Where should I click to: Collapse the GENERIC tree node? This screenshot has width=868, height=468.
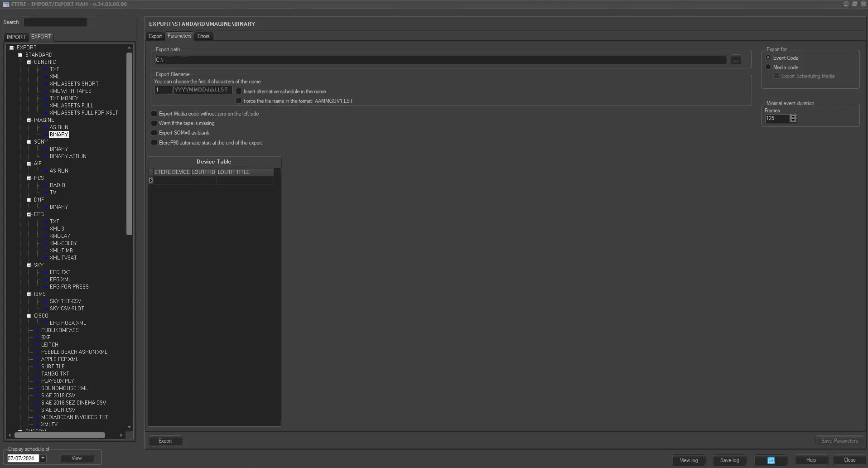[x=29, y=62]
